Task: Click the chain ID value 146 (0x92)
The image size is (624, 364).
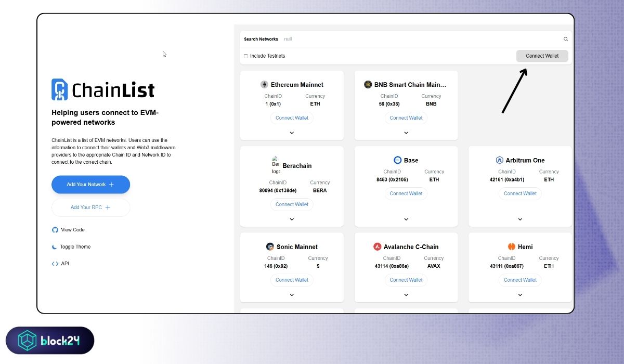Action: pos(276,266)
